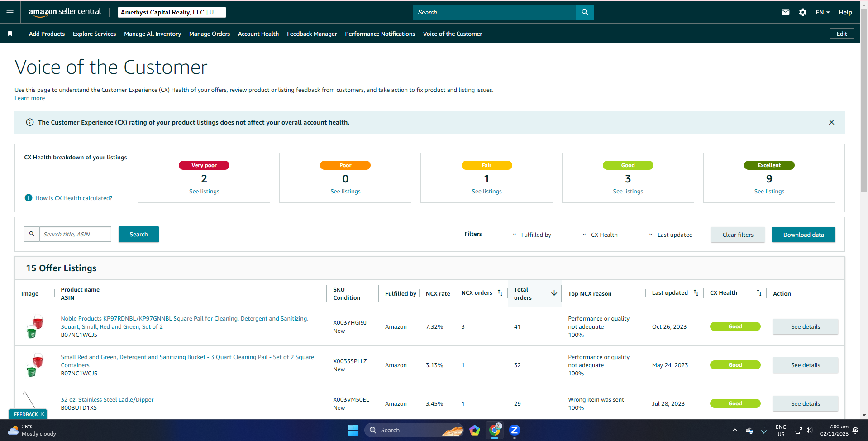Open Feedback Manager
This screenshot has height=441, width=868.
312,34
